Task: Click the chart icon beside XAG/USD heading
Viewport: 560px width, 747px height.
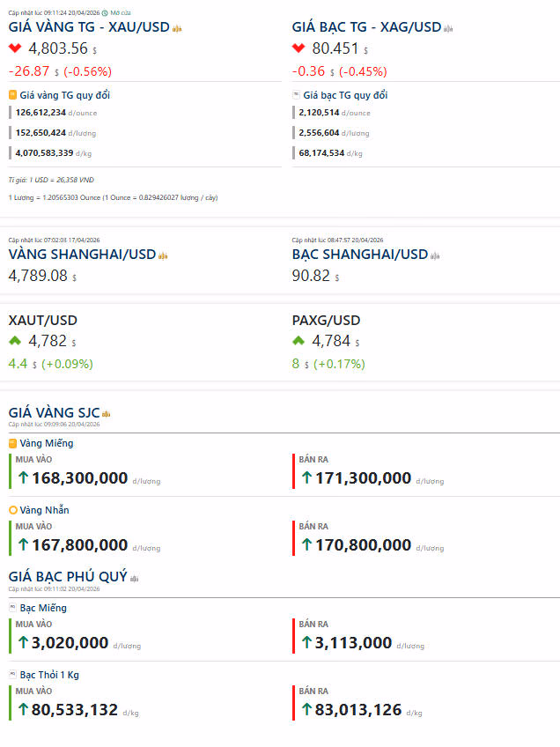Action: [x=448, y=28]
